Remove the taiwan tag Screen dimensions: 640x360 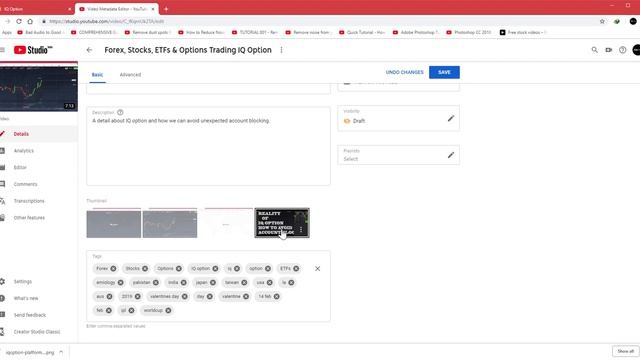[x=244, y=282]
